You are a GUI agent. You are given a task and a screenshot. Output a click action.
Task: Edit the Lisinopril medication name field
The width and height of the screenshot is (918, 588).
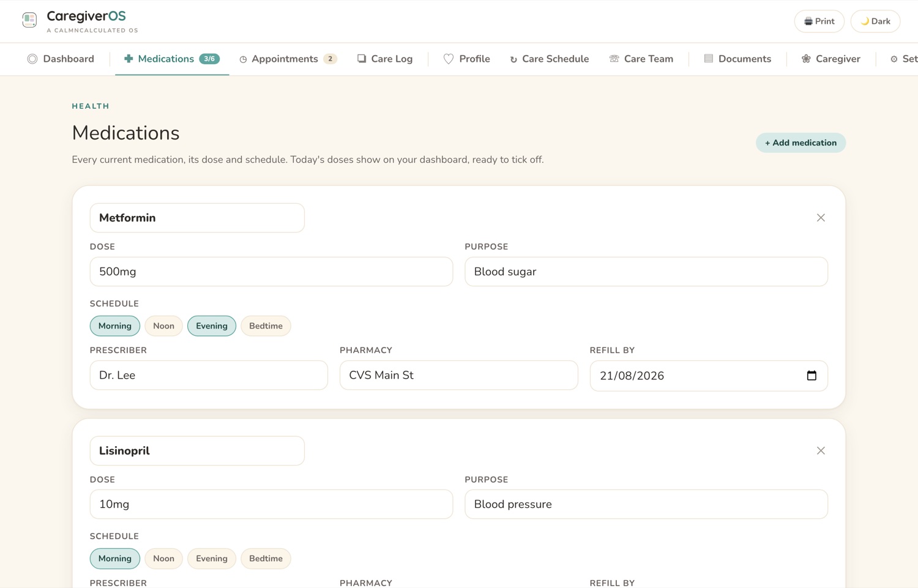tap(197, 451)
